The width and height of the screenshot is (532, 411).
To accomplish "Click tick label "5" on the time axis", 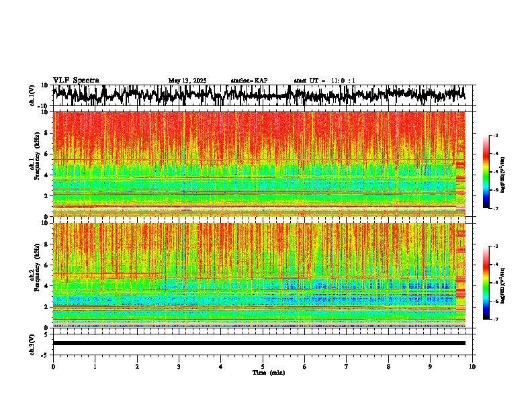I will 263,367.
